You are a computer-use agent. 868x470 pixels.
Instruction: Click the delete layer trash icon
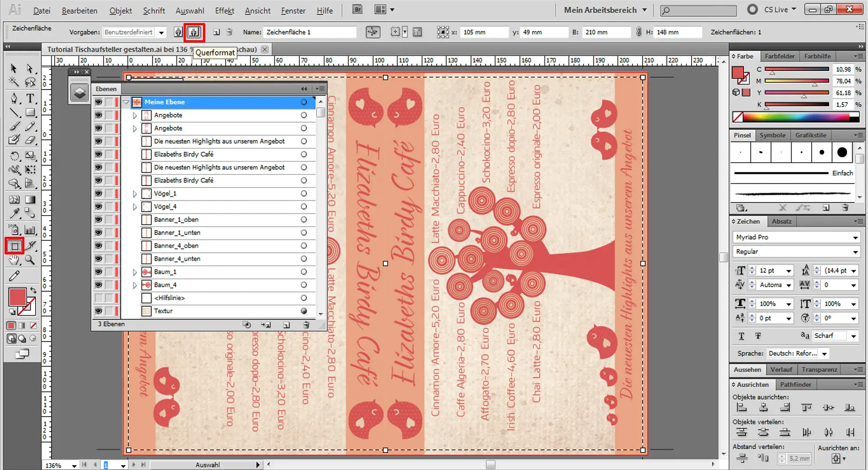[x=306, y=324]
